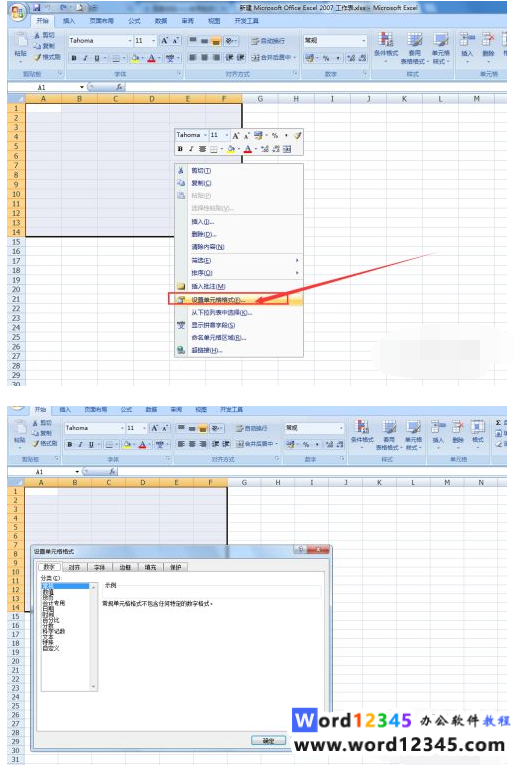Click fx insert function, window with context menu
This screenshot has height=765, width=515.
click(x=119, y=87)
